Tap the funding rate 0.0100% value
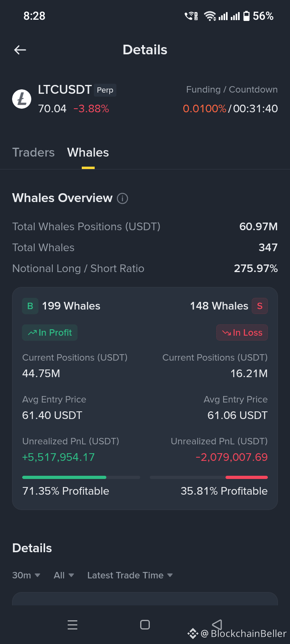 tap(205, 109)
